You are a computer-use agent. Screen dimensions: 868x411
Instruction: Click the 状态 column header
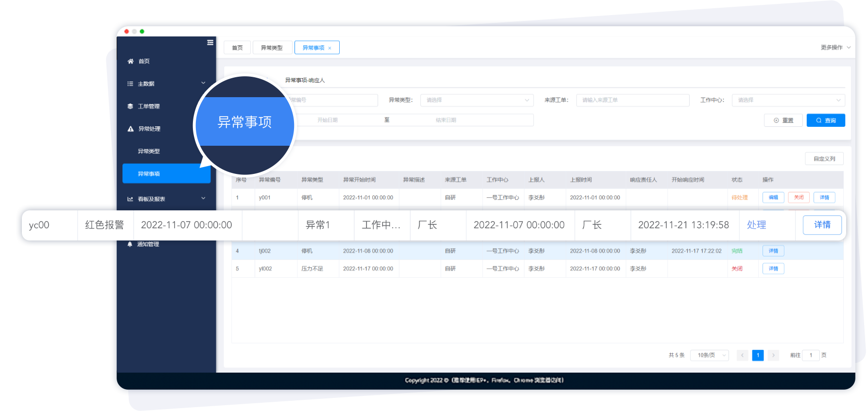(x=737, y=180)
